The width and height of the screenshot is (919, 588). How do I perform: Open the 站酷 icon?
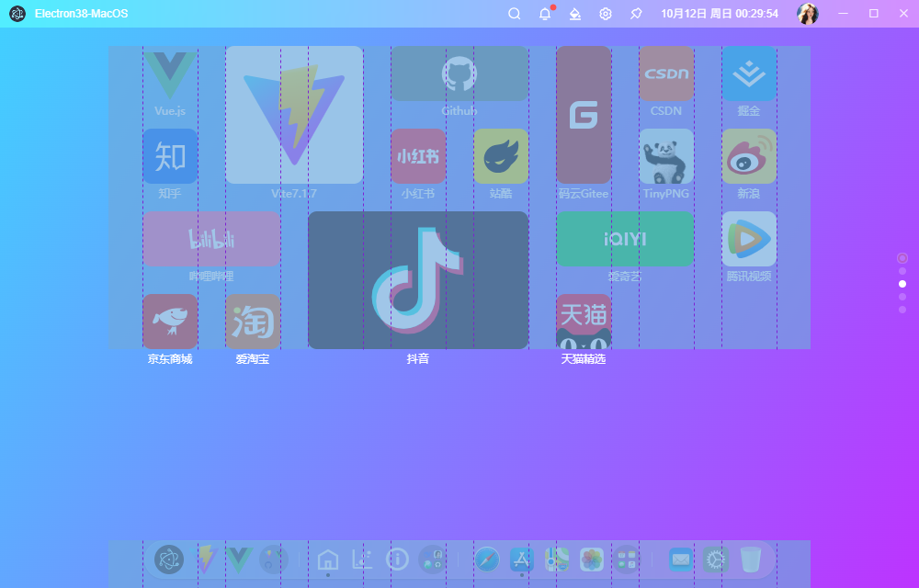(501, 156)
